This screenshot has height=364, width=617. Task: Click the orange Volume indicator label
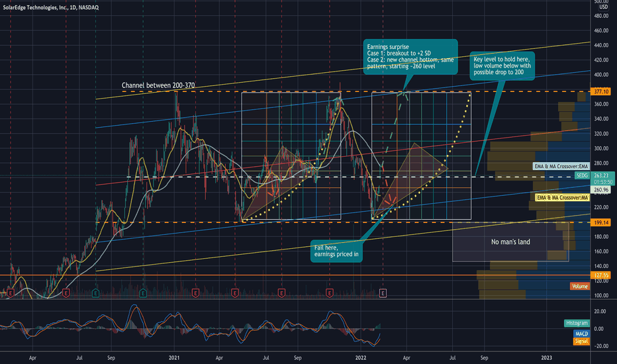coord(580,286)
